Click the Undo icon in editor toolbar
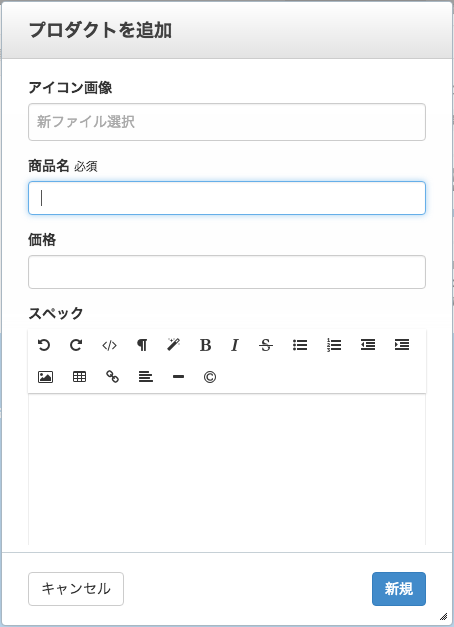The image size is (454, 627). coord(44,345)
